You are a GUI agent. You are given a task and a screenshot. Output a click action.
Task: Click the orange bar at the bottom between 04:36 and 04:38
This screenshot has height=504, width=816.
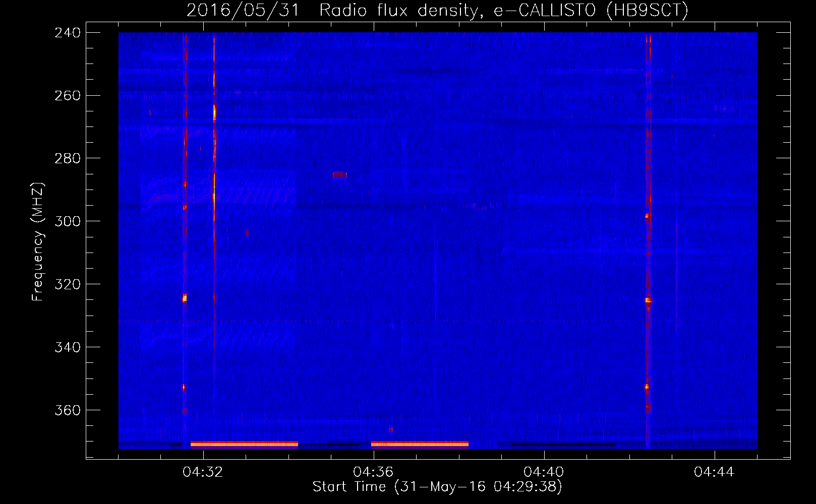coord(420,444)
